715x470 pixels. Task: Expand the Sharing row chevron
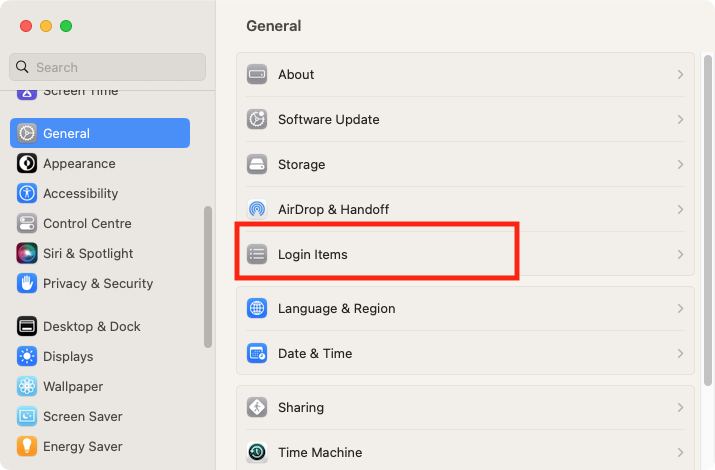[x=680, y=408]
